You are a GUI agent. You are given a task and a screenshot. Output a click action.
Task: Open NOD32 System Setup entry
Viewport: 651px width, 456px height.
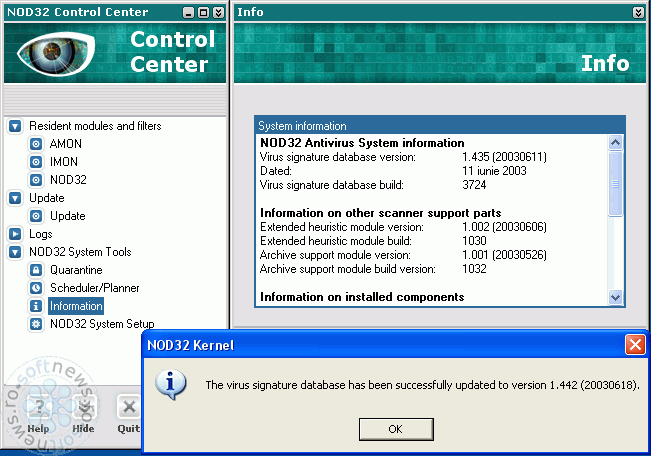(x=102, y=324)
